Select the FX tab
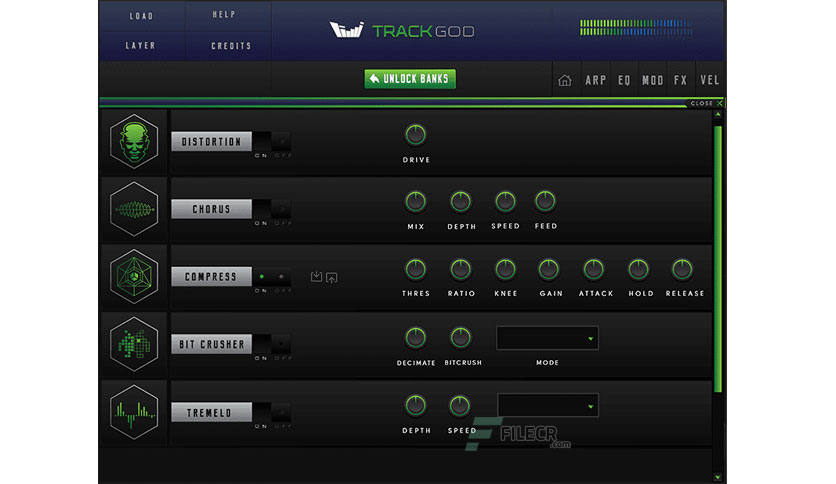Screen dimensions: 836x484 (x=680, y=80)
